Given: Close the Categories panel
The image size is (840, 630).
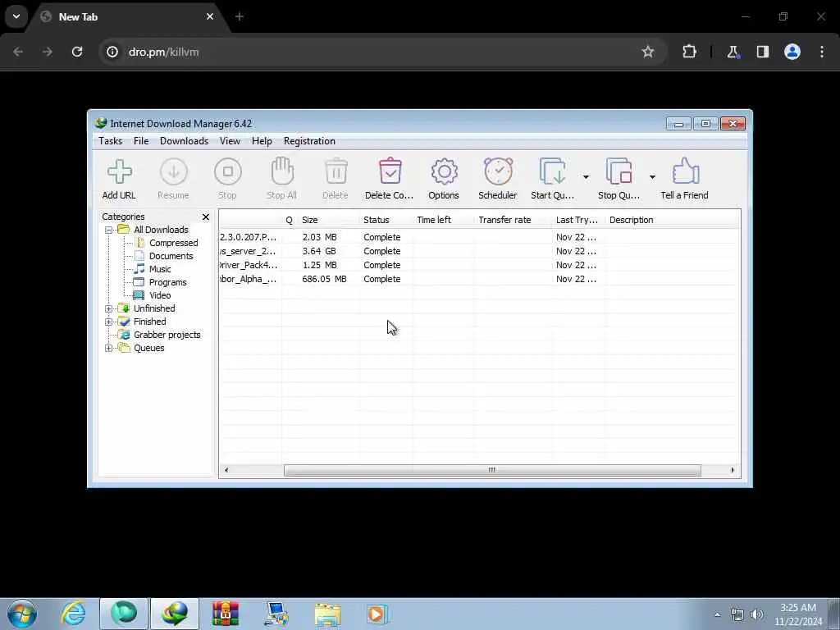Looking at the screenshot, I should point(206,217).
